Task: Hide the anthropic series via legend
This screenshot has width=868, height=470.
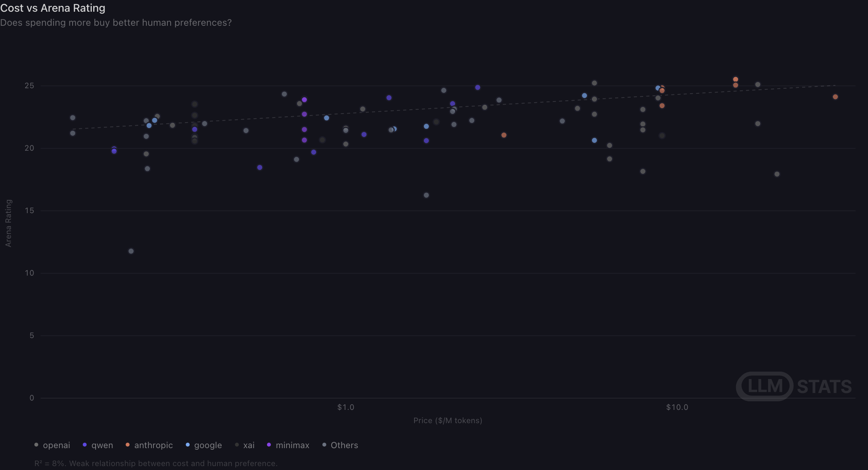Action: click(149, 445)
